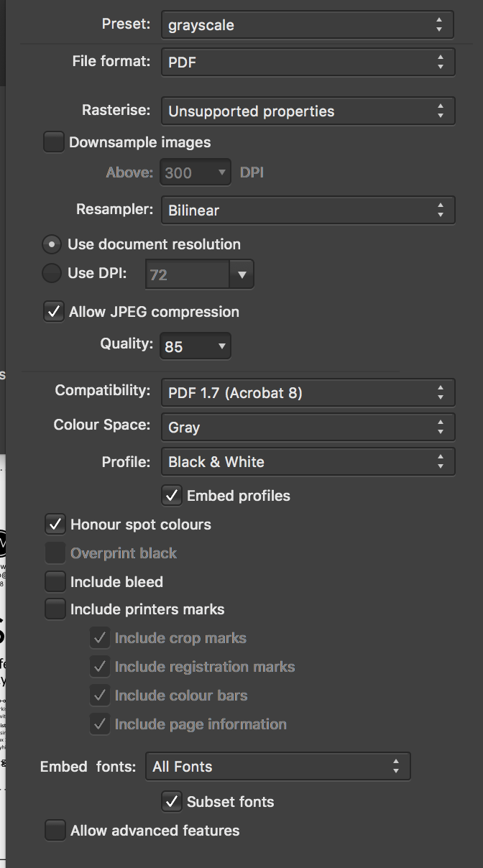Enable Include bleed

(x=55, y=581)
